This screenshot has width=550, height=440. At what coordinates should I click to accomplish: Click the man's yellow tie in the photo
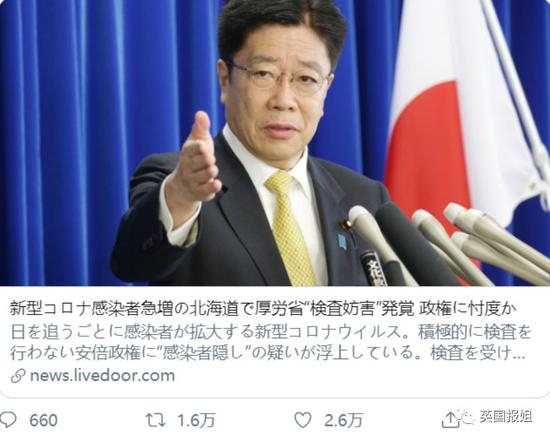tap(290, 228)
